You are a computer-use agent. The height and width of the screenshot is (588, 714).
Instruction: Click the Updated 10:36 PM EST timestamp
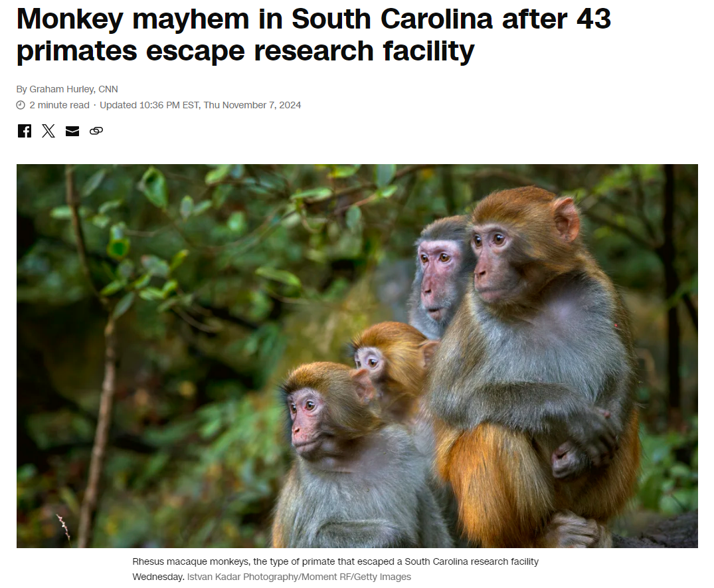[201, 105]
